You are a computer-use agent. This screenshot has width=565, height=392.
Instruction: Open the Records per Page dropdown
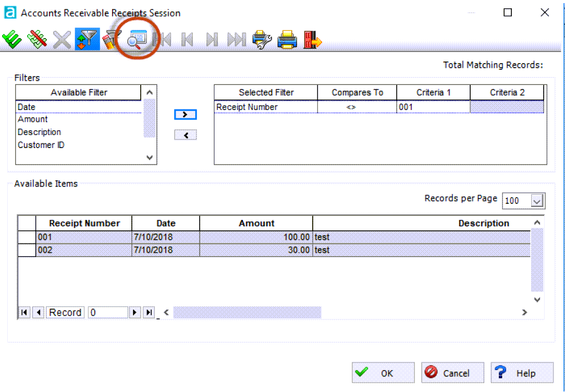click(538, 200)
